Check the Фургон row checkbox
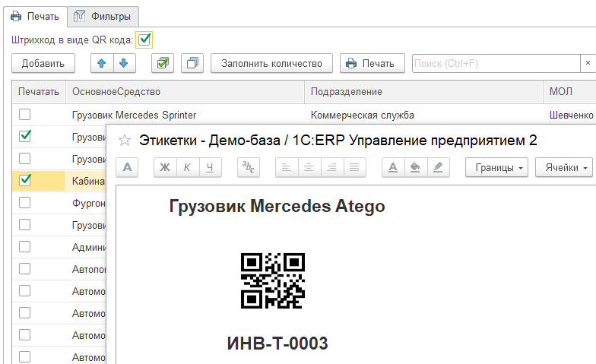The width and height of the screenshot is (596, 364). pos(24,202)
